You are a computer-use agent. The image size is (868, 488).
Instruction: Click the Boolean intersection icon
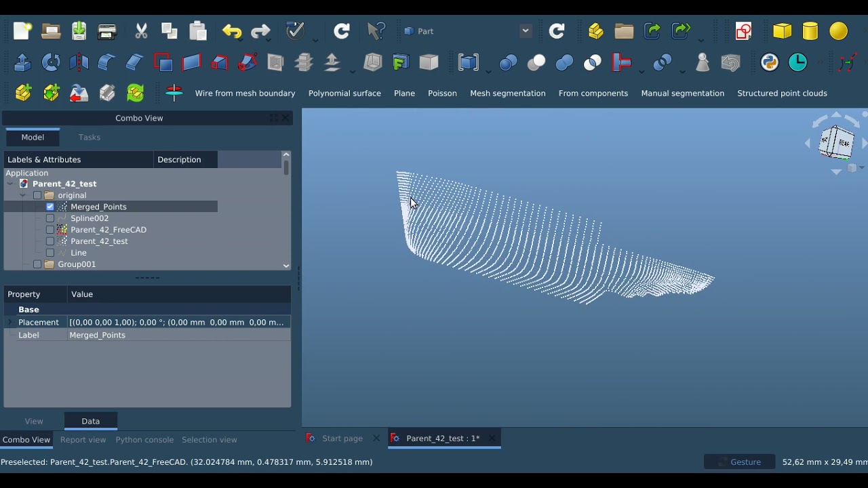[x=592, y=62]
